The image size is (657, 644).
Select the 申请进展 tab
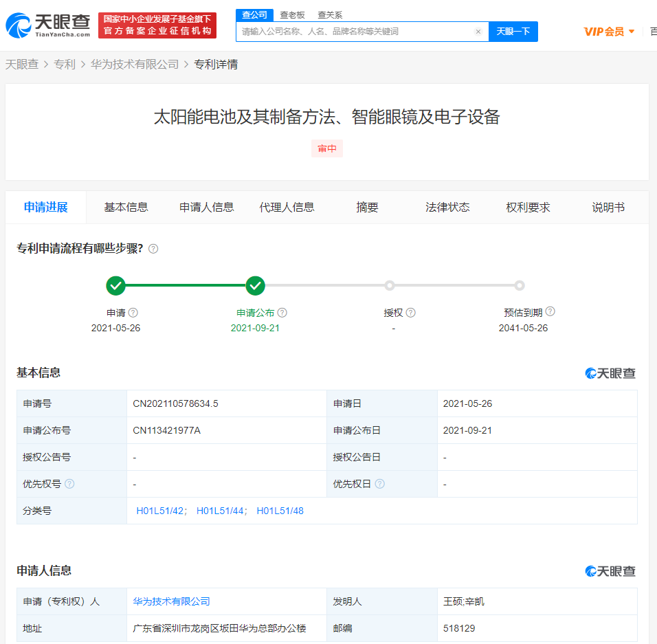(45, 208)
